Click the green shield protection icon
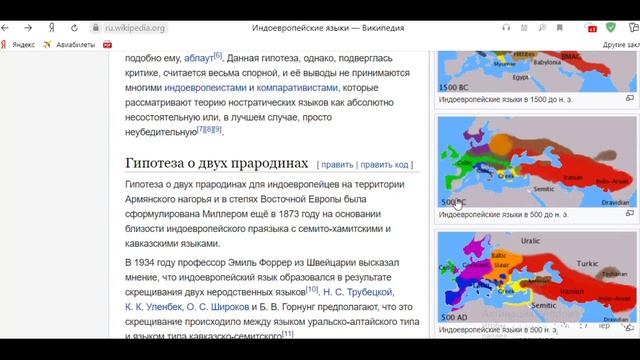 pos(611,27)
